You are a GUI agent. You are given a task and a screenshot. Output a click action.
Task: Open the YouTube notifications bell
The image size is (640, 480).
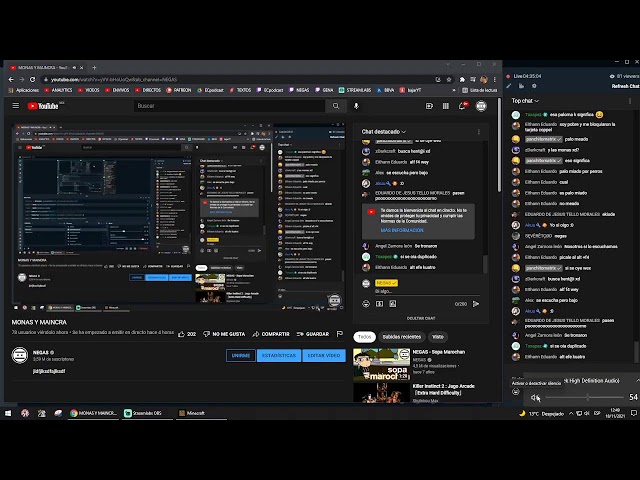[x=462, y=106]
